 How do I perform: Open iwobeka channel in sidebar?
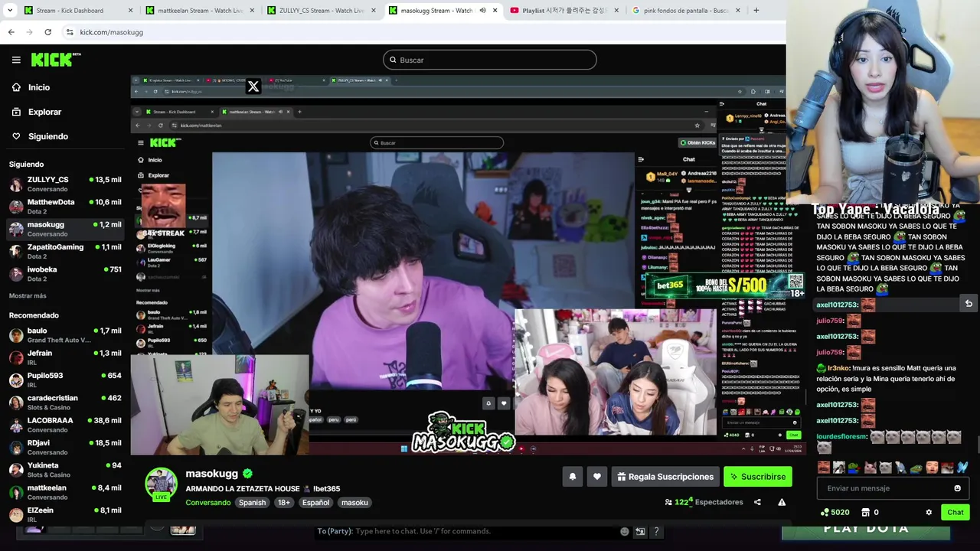pos(65,274)
